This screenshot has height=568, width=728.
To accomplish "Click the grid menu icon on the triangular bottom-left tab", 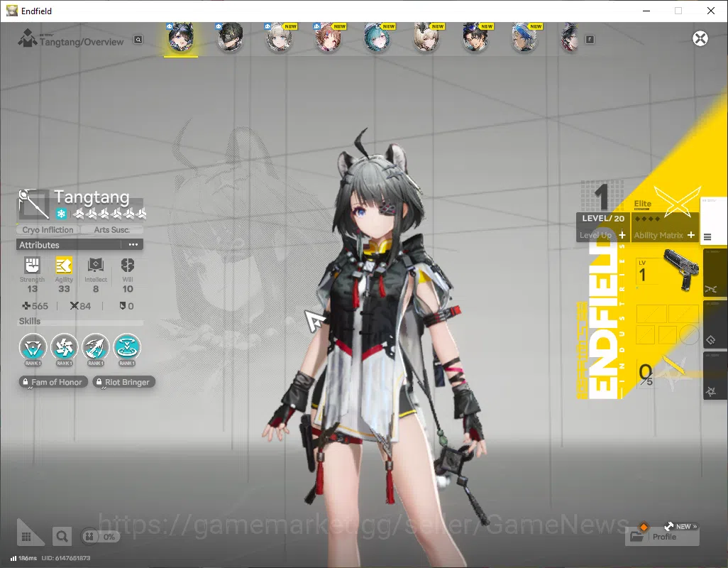I will 26,537.
